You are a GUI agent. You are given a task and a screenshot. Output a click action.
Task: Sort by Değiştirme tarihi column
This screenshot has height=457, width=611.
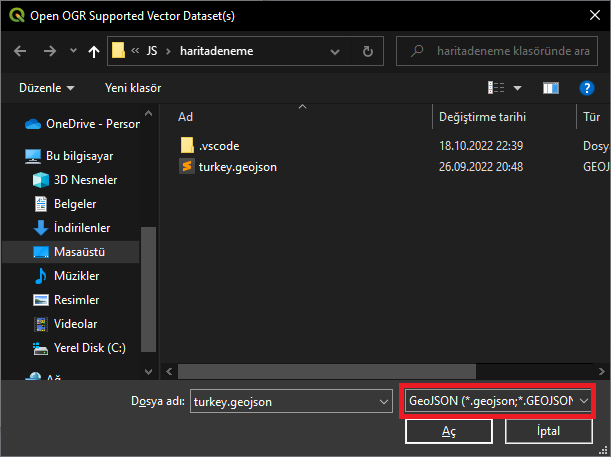(482, 117)
